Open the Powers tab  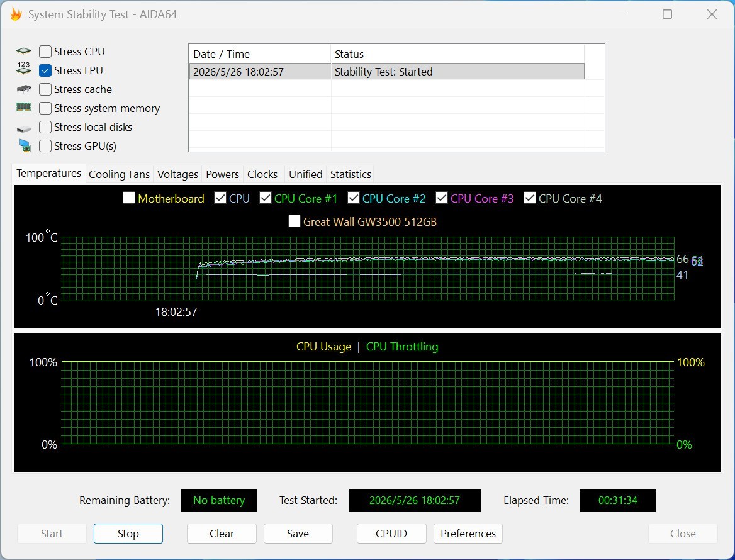(222, 174)
